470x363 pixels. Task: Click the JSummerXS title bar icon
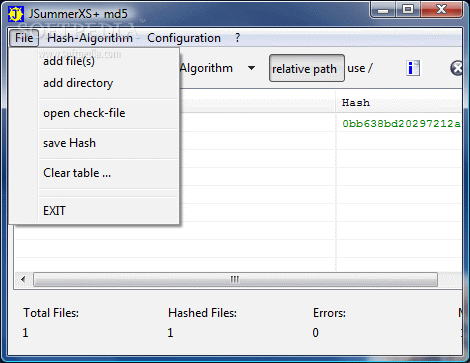[x=16, y=14]
